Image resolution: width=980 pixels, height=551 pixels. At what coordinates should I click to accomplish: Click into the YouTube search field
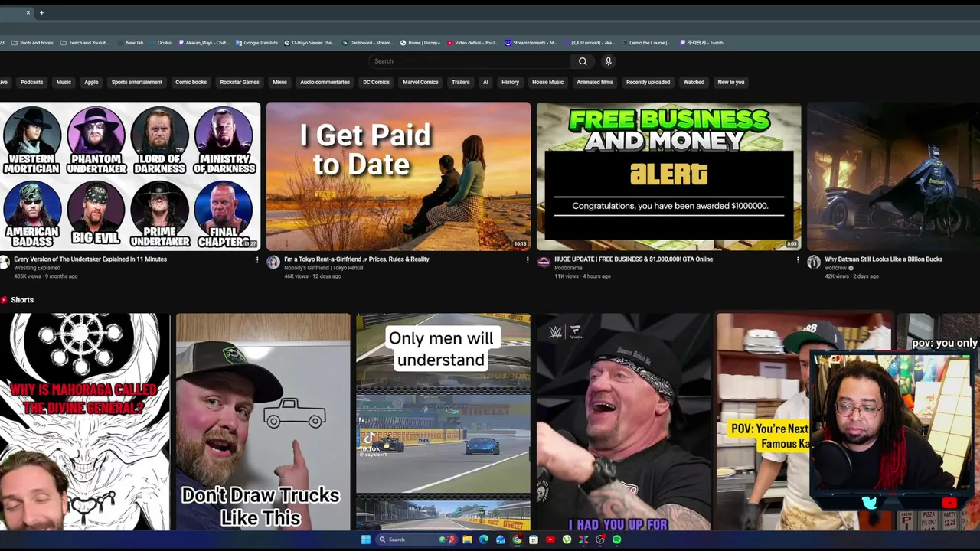[x=469, y=61]
